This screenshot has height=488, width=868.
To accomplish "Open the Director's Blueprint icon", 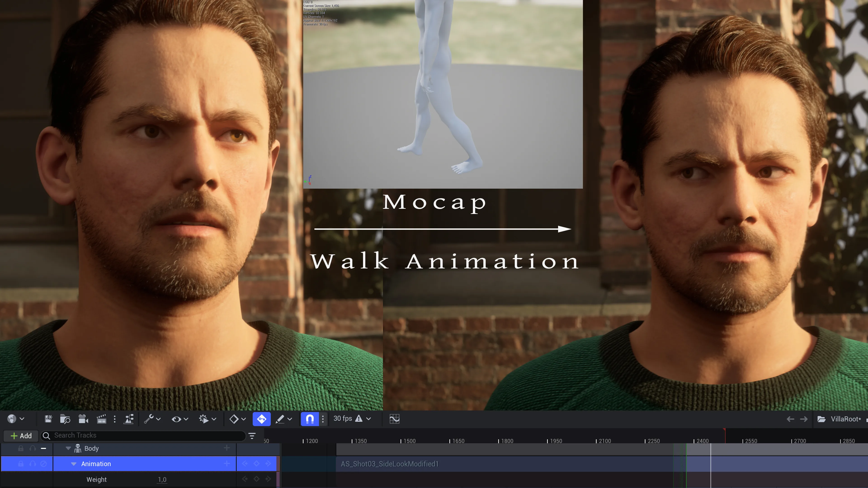I will (x=129, y=419).
